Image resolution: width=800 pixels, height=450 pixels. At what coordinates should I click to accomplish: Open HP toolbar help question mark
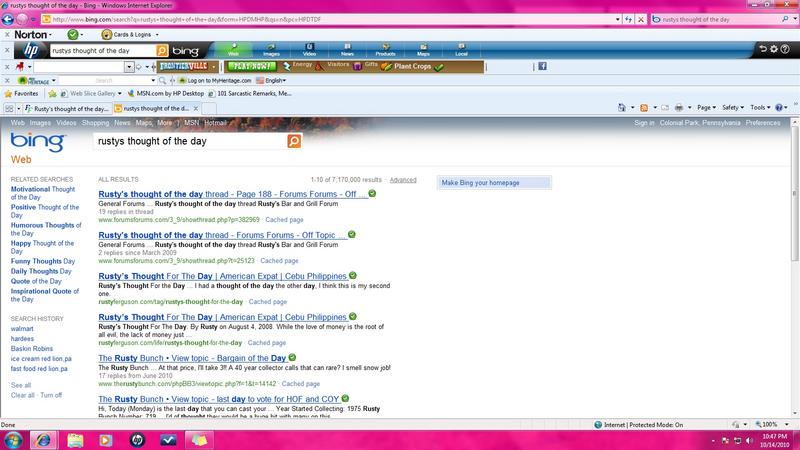click(x=785, y=49)
